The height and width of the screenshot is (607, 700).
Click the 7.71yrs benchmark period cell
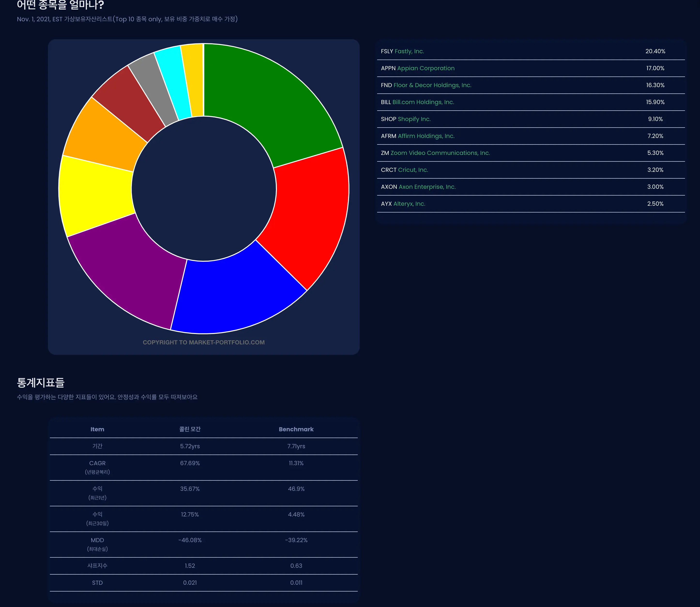click(x=296, y=446)
